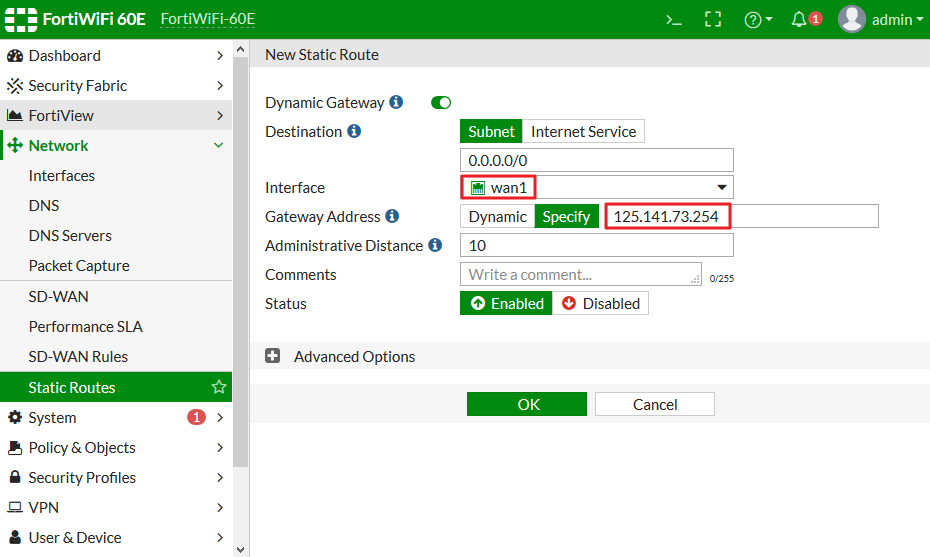Select Dynamic gateway address mode

click(x=498, y=217)
